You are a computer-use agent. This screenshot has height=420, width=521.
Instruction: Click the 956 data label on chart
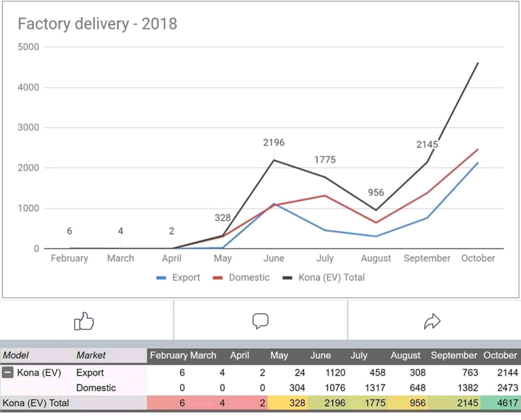tap(376, 192)
